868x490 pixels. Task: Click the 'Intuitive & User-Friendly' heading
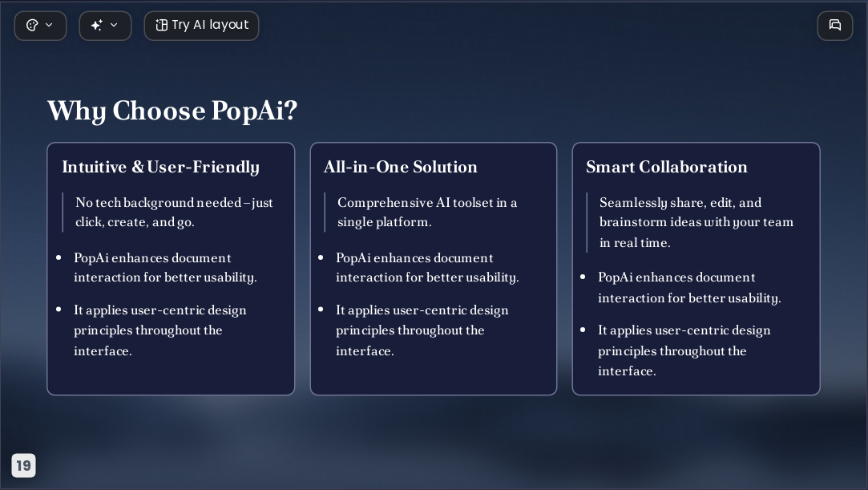[x=160, y=167]
